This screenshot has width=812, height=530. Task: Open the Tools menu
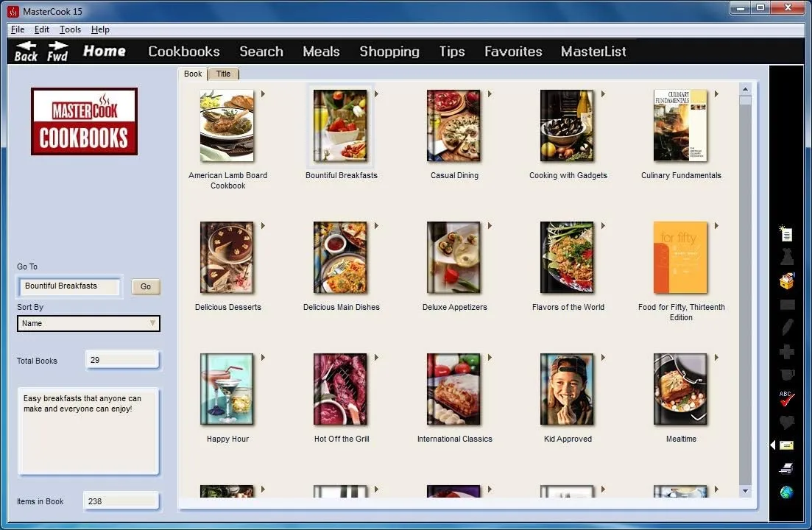[x=69, y=29]
